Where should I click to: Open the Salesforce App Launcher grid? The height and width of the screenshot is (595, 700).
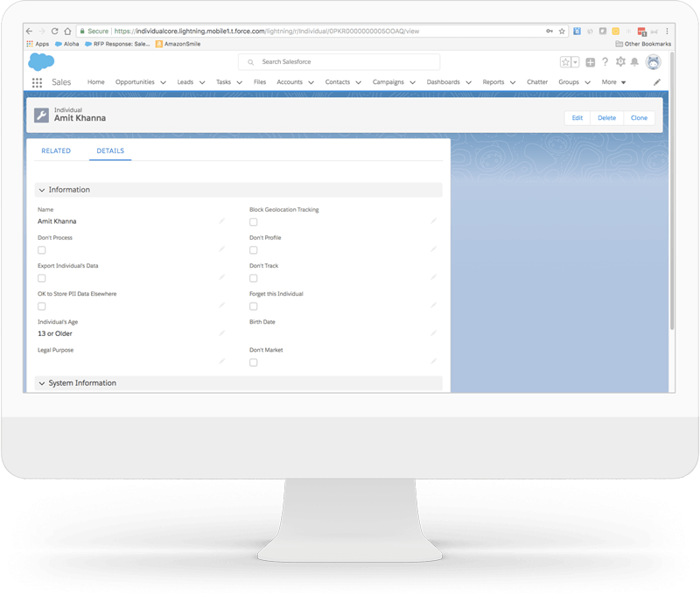(37, 82)
